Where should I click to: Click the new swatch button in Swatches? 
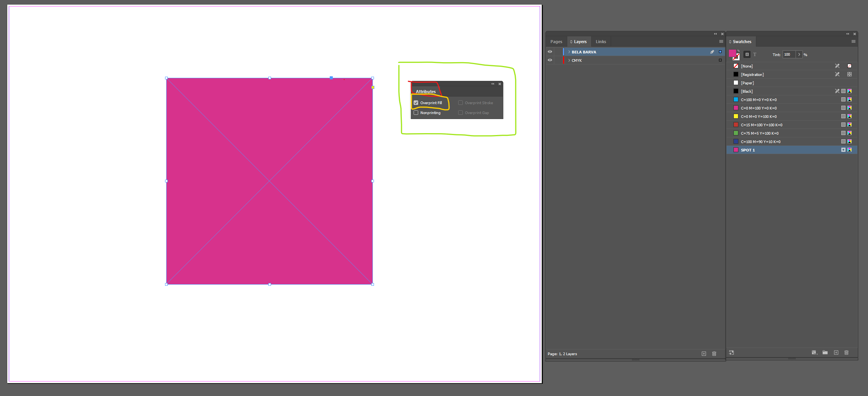[836, 353]
